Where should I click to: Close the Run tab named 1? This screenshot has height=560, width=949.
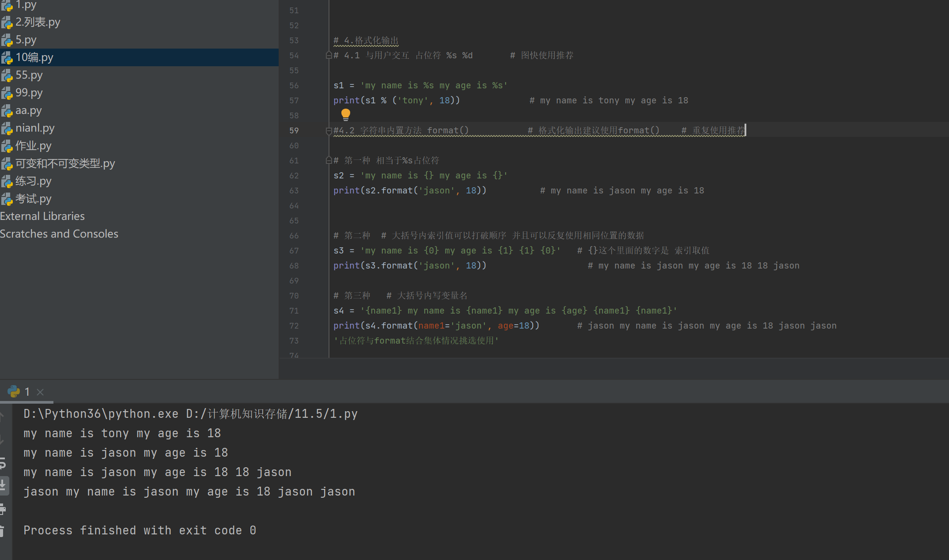click(40, 392)
